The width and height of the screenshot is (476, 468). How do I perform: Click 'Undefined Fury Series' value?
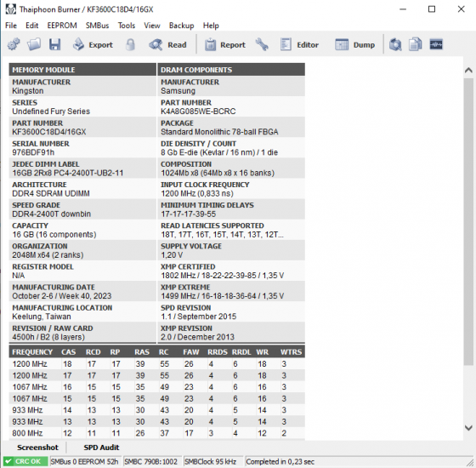(51, 111)
